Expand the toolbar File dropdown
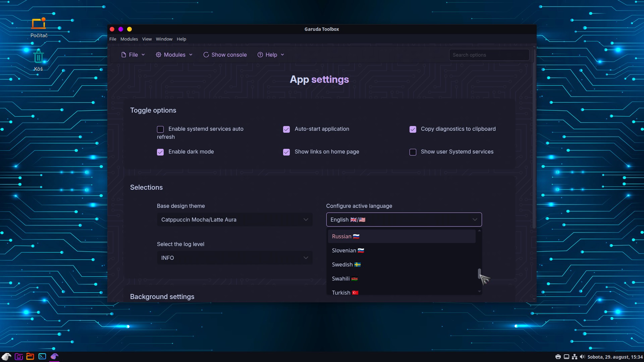 point(133,55)
